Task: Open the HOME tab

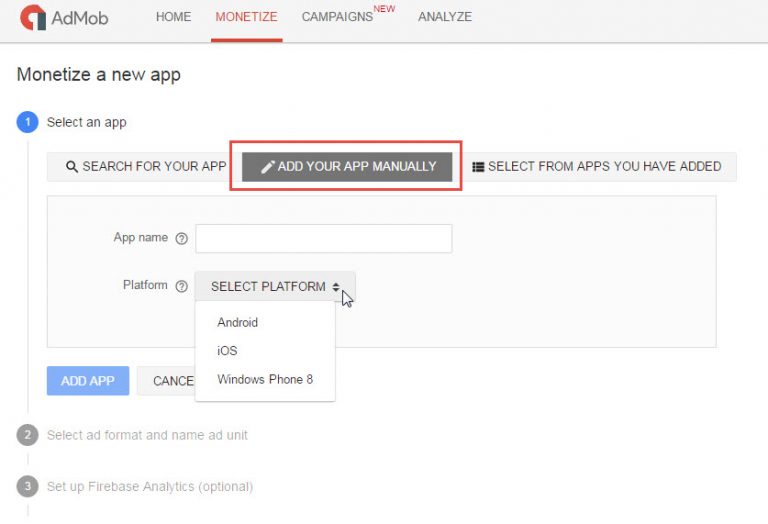Action: (x=173, y=17)
